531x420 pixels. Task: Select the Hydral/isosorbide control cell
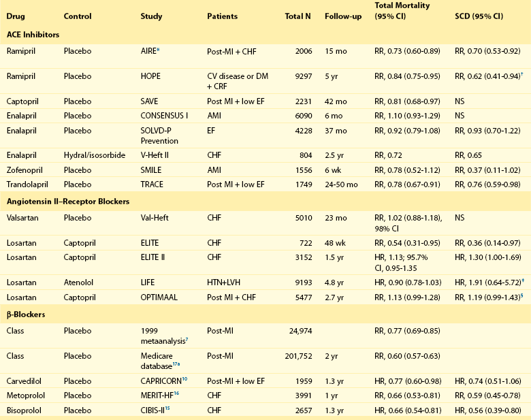pos(94,156)
